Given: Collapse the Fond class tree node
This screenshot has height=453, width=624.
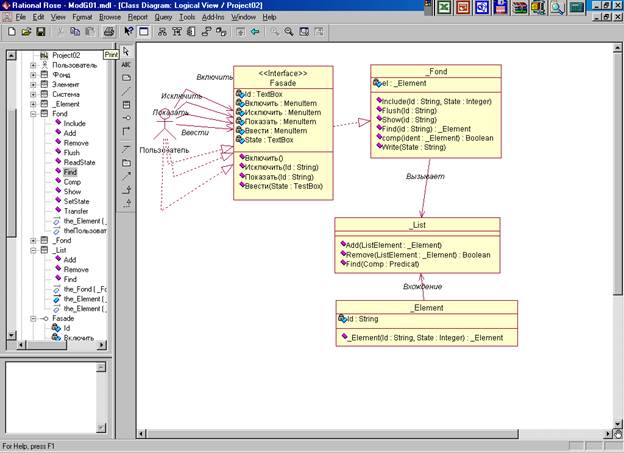Looking at the screenshot, I should pyautogui.click(x=33, y=113).
